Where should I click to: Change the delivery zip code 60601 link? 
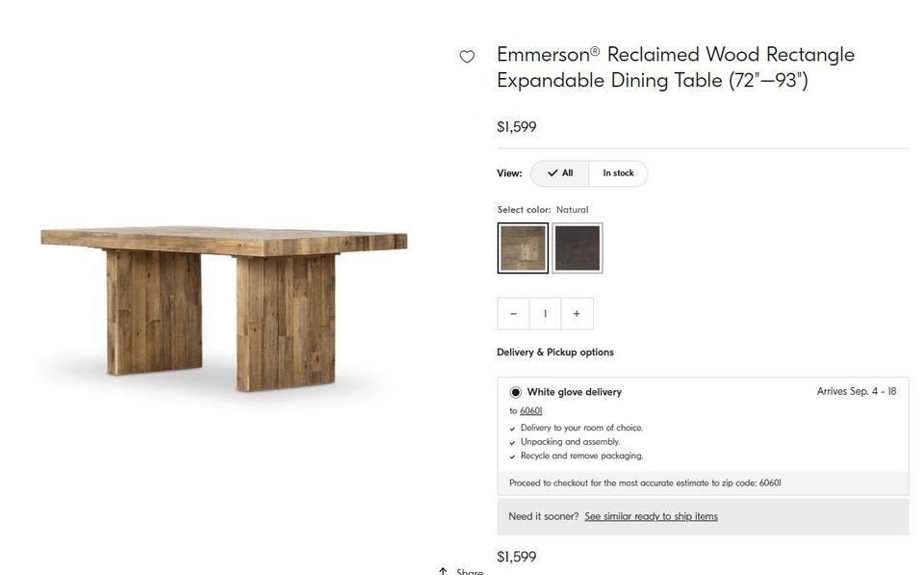(x=531, y=410)
